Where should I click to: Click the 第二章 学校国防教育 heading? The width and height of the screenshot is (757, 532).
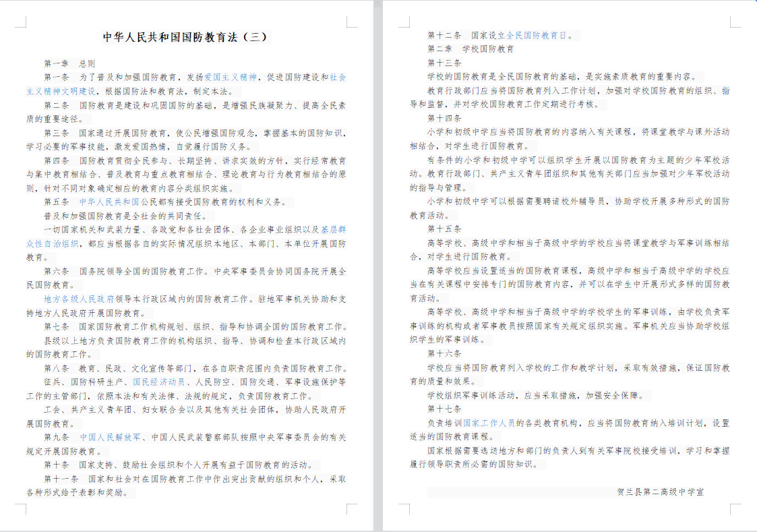(x=470, y=49)
